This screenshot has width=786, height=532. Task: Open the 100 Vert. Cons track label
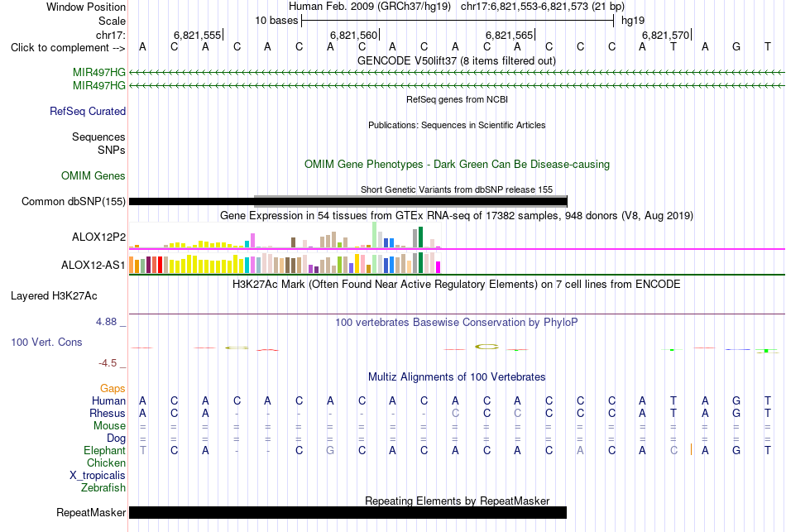tap(46, 342)
